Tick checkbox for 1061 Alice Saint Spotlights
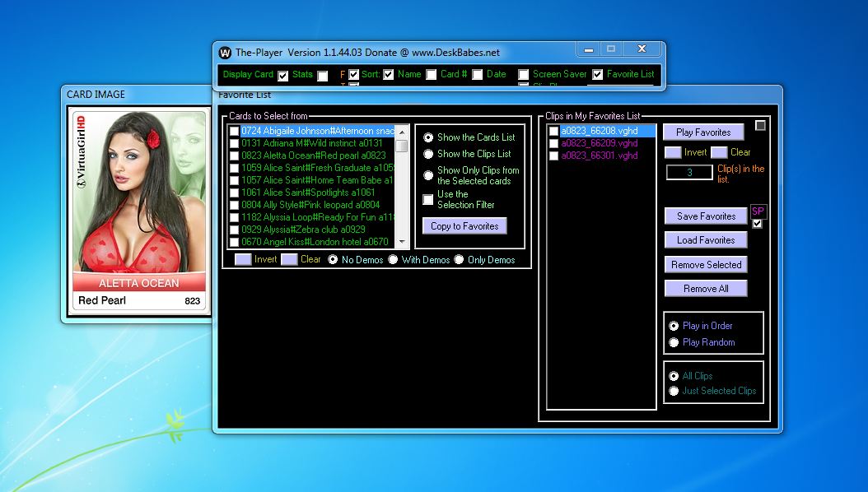868x492 pixels. 234,193
